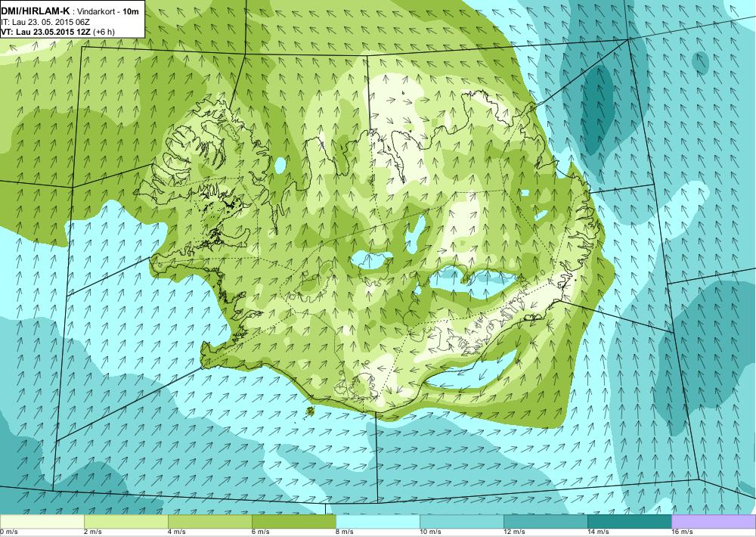The width and height of the screenshot is (756, 537).
Task: Click the '4 m/s' legend label
Action: click(177, 532)
